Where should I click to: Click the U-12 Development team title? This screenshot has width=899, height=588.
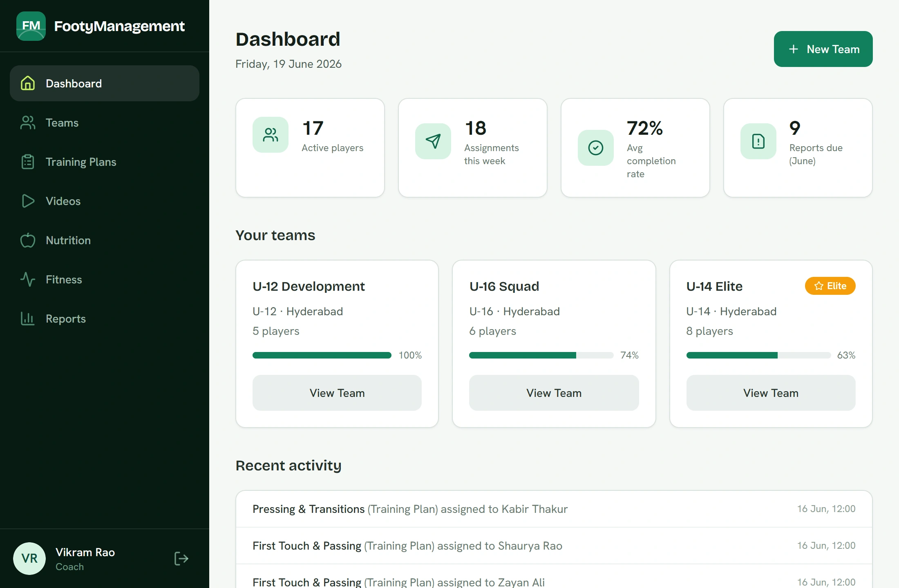pos(309,286)
